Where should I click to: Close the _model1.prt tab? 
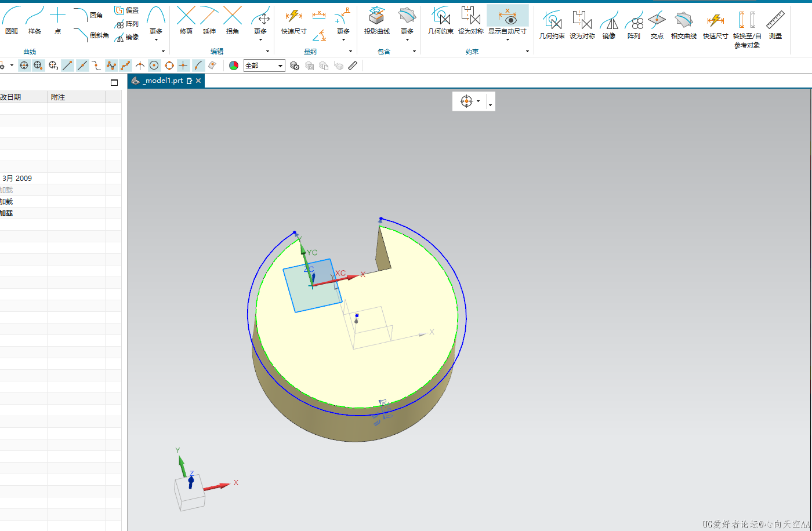(x=198, y=81)
